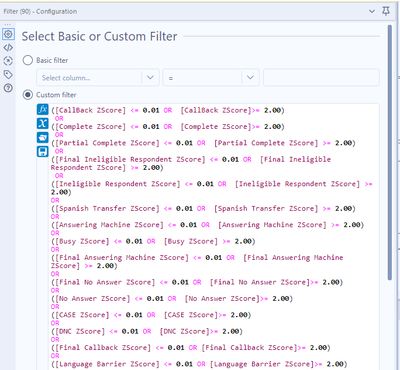Click the vertical scrollbar of configuration panel
The image size is (400, 370).
(x=390, y=153)
